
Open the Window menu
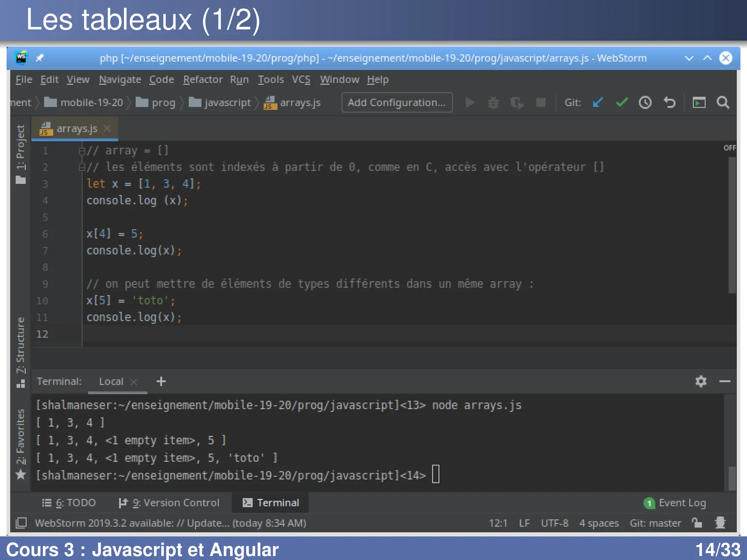(x=340, y=79)
